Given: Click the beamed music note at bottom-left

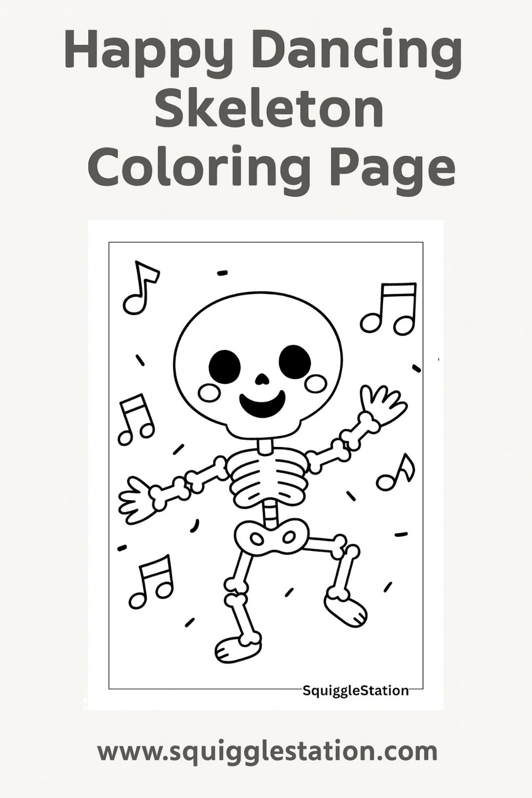Looking at the screenshot, I should pos(152,581).
